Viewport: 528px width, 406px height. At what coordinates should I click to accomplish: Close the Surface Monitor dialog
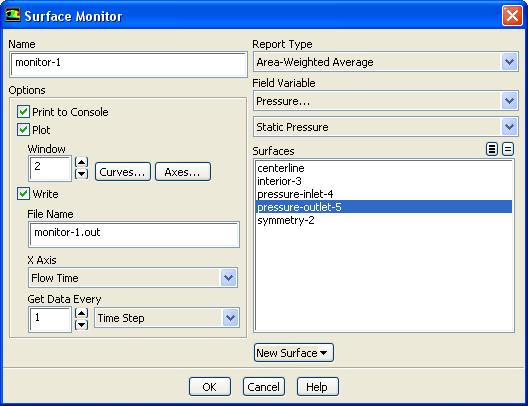(512, 15)
